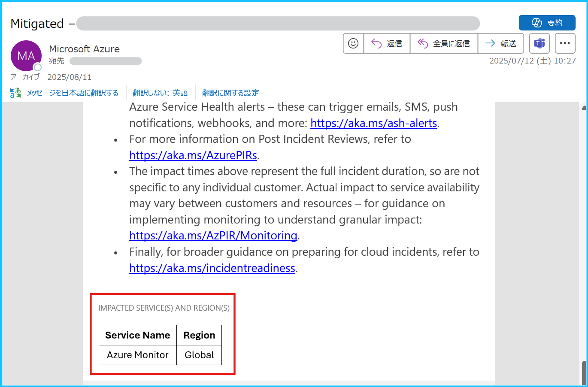Click the MA sender avatar

(x=26, y=56)
